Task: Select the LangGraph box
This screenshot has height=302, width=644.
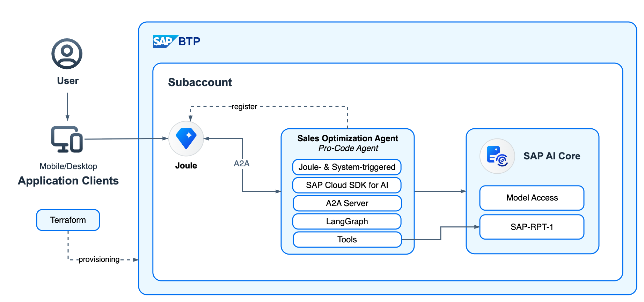Action: coord(347,221)
